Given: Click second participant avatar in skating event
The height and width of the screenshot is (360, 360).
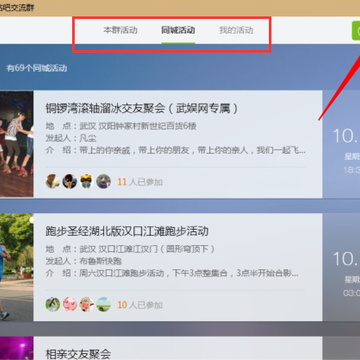Looking at the screenshot, I should pyautogui.click(x=70, y=182).
